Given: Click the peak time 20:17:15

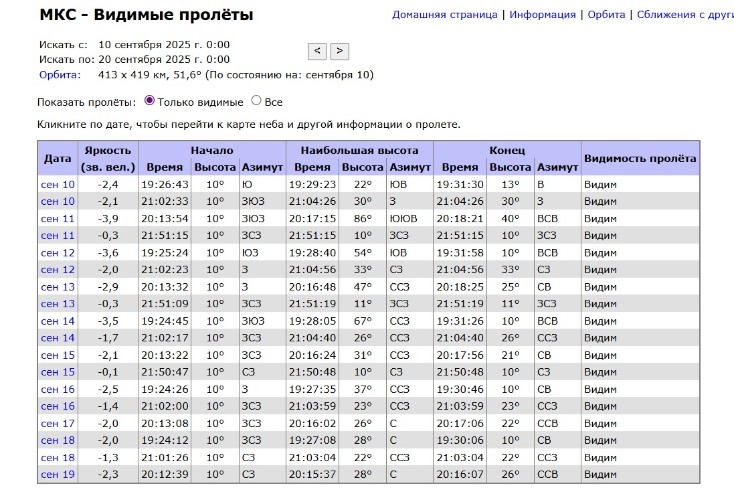Looking at the screenshot, I should pyautogui.click(x=312, y=219).
